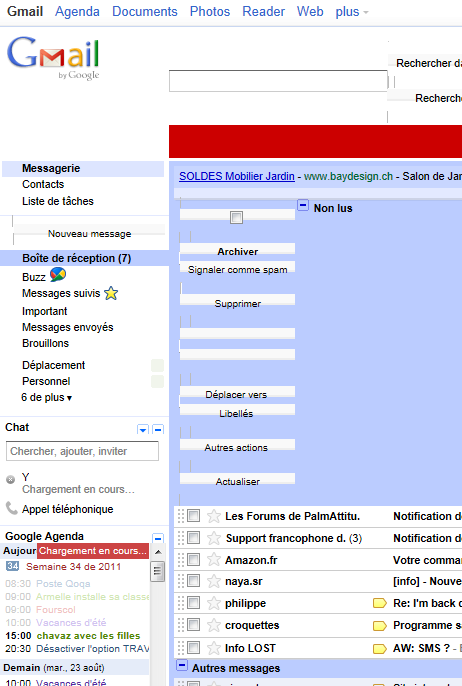
Task: Open the SOLDES Mobilier Jardin ad link
Action: click(x=237, y=176)
